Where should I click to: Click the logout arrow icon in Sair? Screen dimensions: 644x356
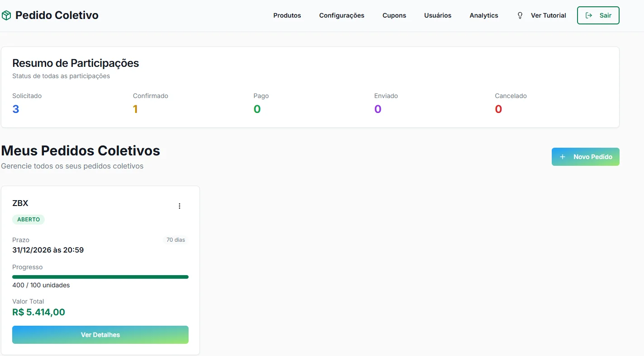click(x=589, y=15)
